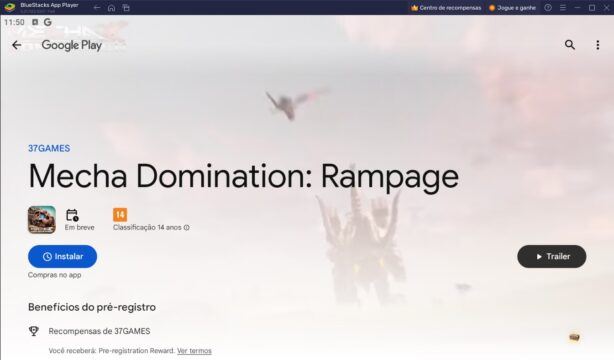Image resolution: width=614 pixels, height=360 pixels.
Task: Open the 37GAMES developer page
Action: point(49,148)
